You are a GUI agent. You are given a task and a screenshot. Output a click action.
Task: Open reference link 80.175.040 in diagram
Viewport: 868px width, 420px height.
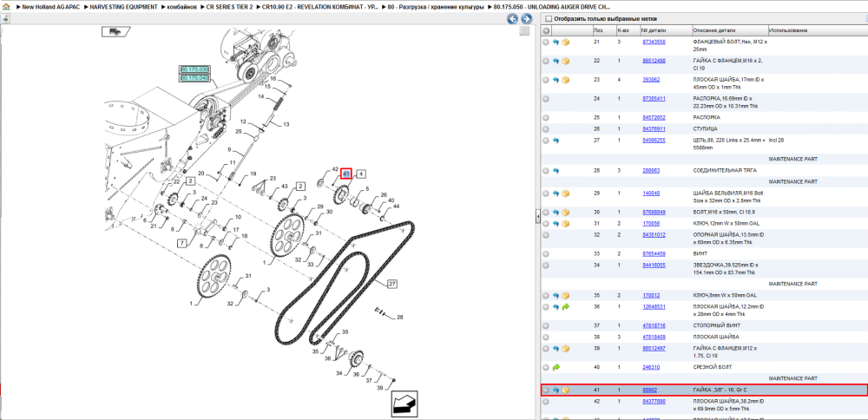pyautogui.click(x=194, y=78)
